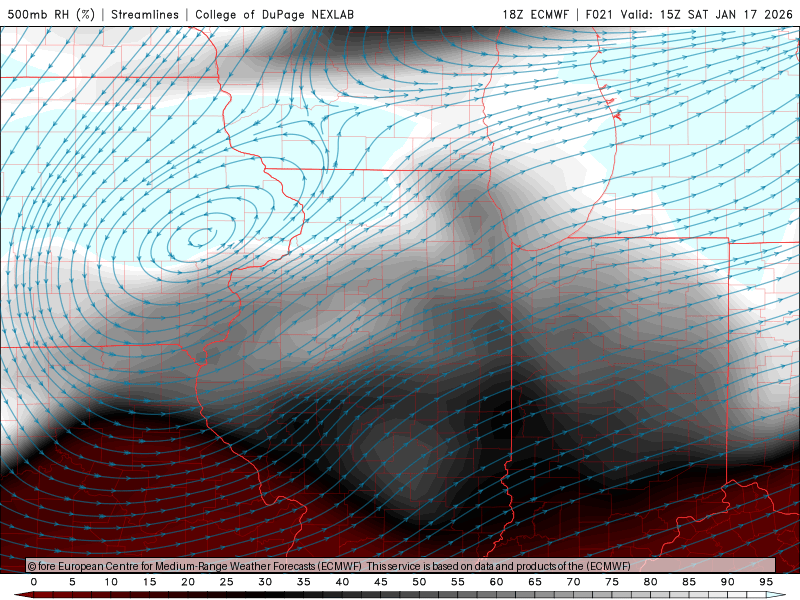
Task: Click the '95' value on the color scale
Action: tap(766, 582)
